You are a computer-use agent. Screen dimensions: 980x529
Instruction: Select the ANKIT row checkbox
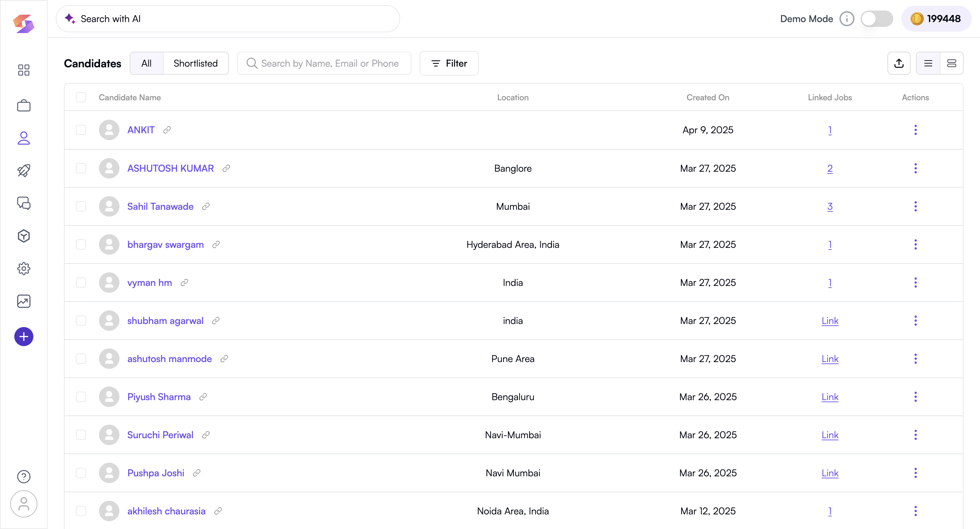(x=81, y=130)
